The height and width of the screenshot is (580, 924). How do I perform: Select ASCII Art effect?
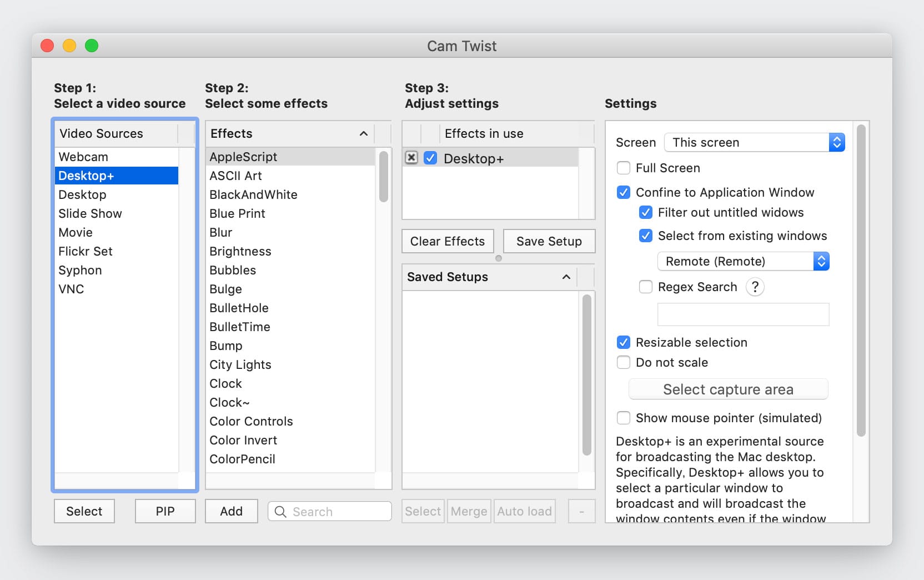tap(290, 176)
